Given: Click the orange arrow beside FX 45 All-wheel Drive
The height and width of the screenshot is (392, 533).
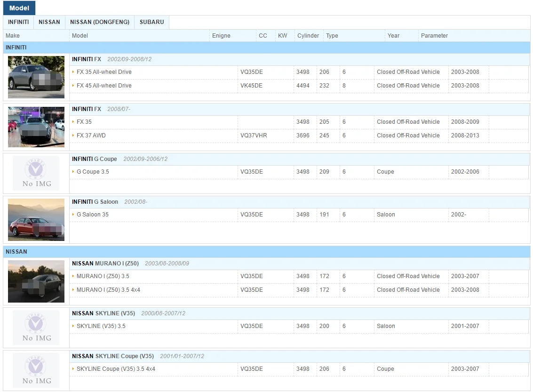Looking at the screenshot, I should [x=73, y=86].
